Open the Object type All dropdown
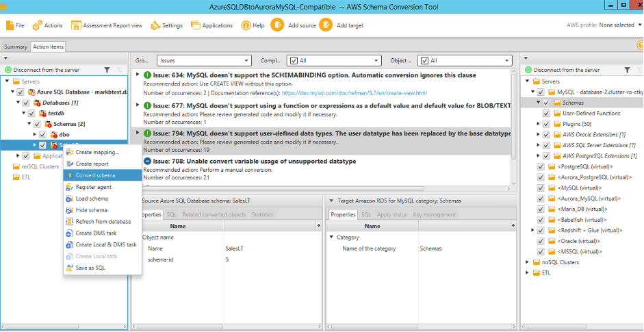 (x=465, y=60)
